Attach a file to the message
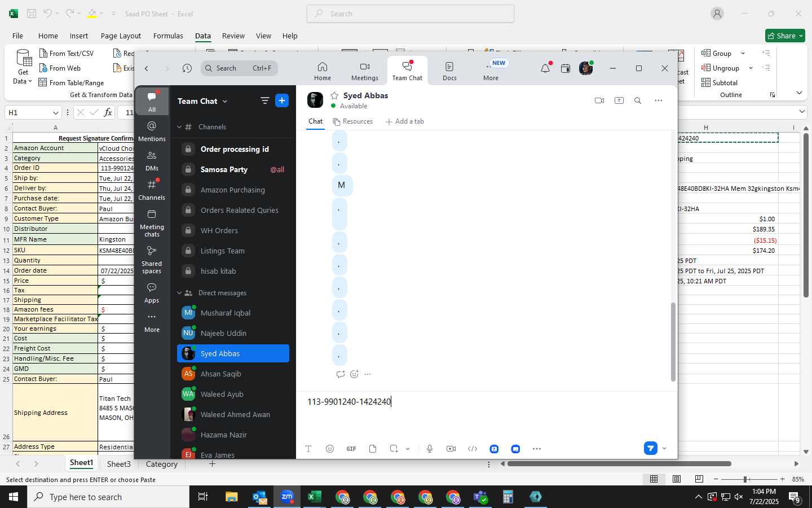This screenshot has height=508, width=812. tap(373, 449)
